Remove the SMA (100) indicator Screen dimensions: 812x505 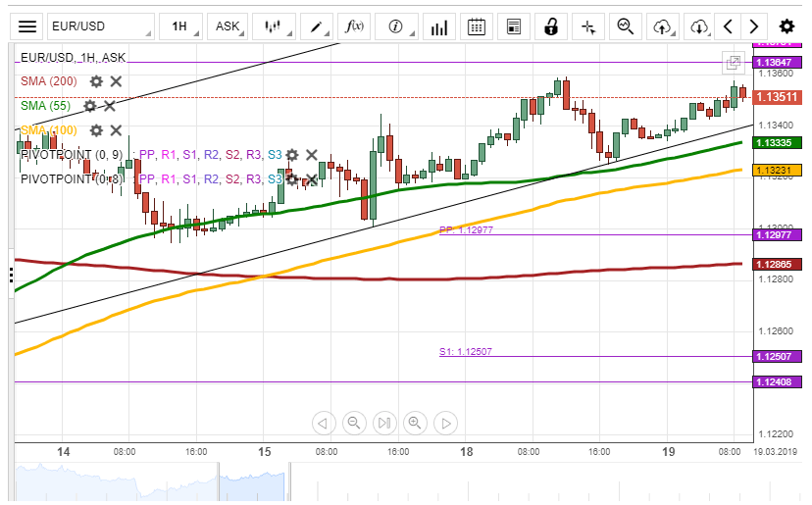coord(116,130)
